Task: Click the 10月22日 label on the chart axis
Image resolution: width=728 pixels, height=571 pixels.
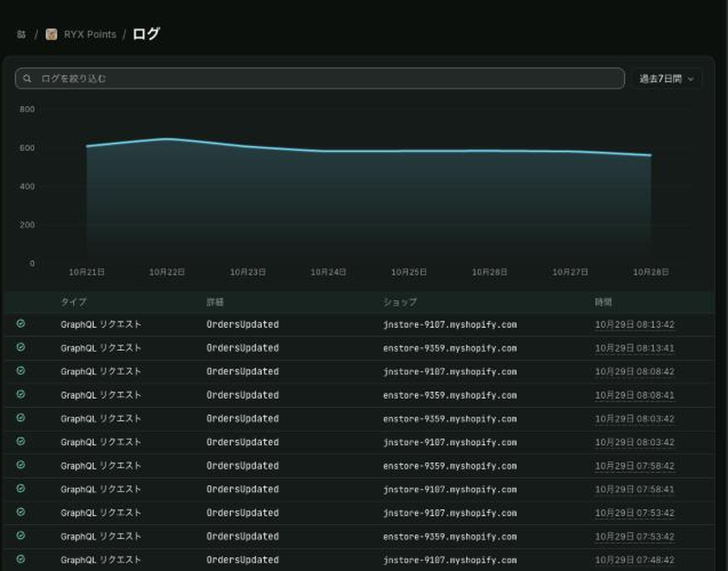Action: tap(167, 272)
